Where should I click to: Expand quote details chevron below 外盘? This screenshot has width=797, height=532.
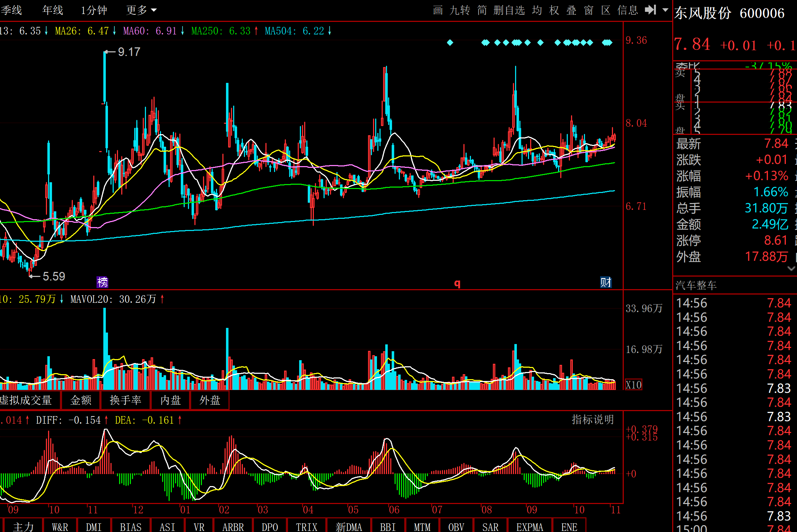[x=791, y=268]
